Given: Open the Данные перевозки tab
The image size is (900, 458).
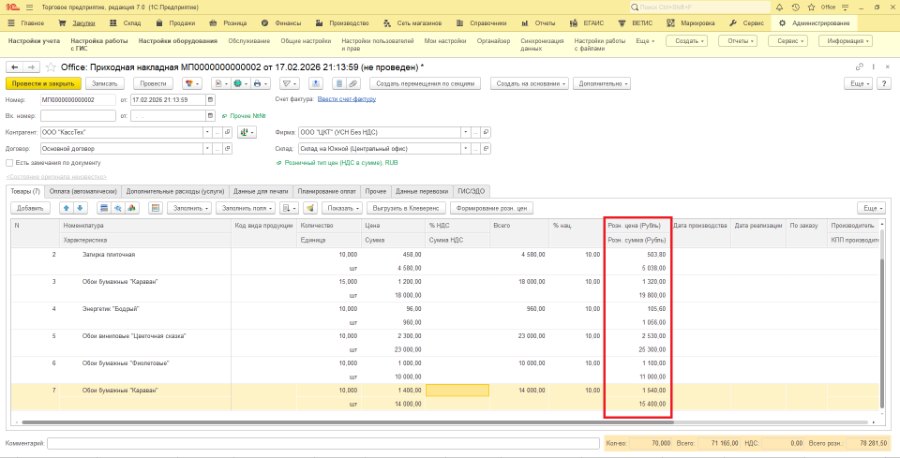Looking at the screenshot, I should 421,191.
